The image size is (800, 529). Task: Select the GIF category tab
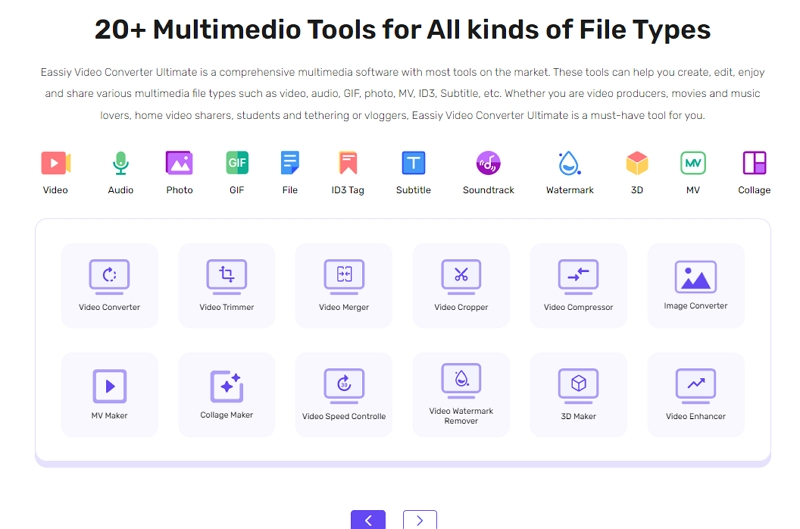pos(237,172)
